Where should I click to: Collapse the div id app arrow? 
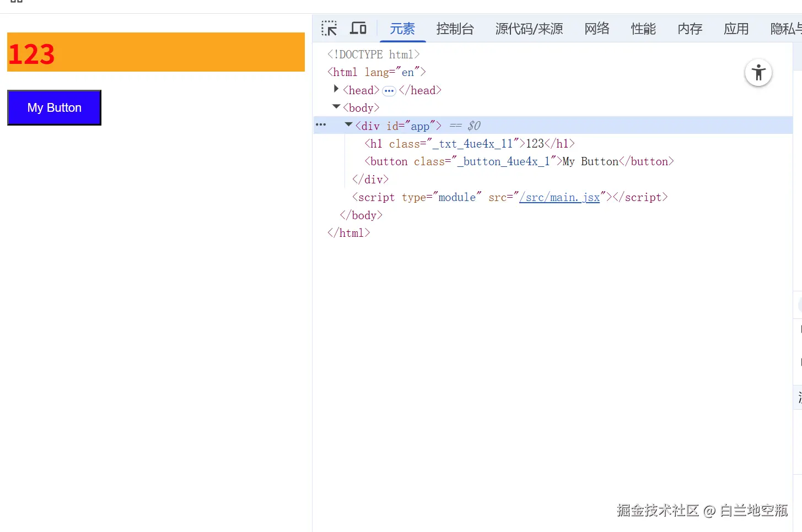pyautogui.click(x=348, y=124)
